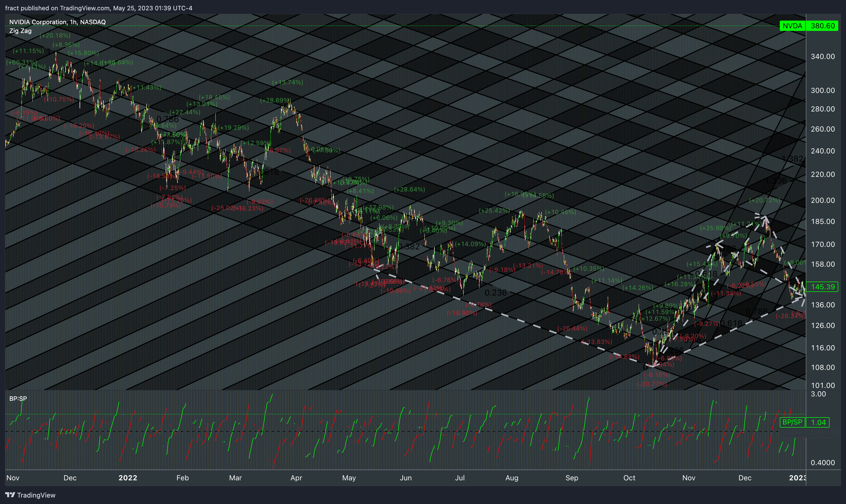
Task: Click the 108.00 price axis label
Action: click(x=823, y=368)
